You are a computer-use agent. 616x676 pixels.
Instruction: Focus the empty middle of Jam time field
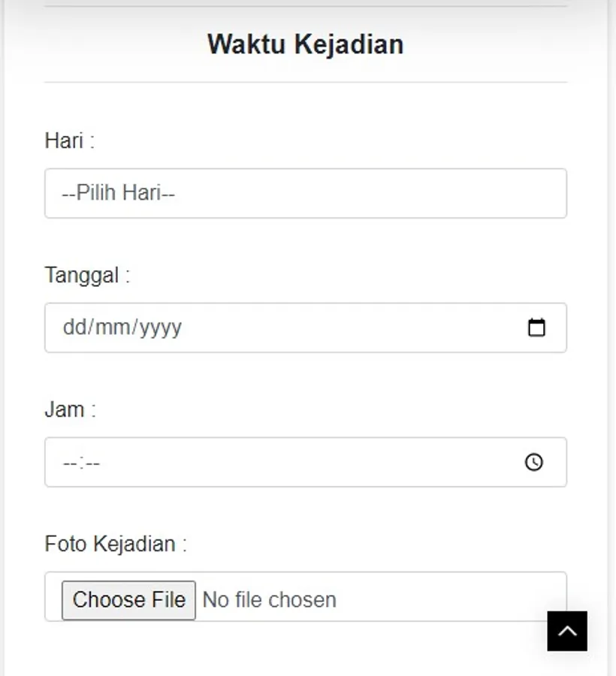300,462
